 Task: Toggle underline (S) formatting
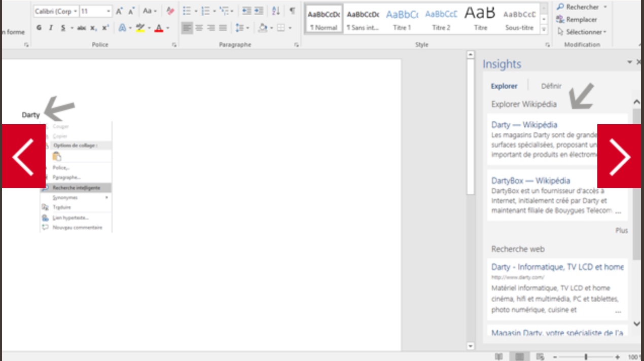63,28
